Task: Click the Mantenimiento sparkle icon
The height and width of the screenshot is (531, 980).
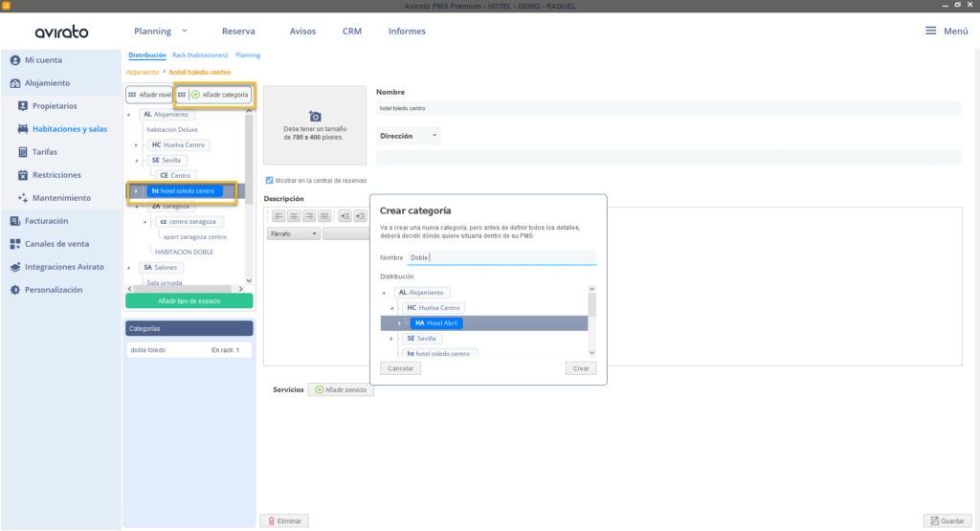Action: 23,198
